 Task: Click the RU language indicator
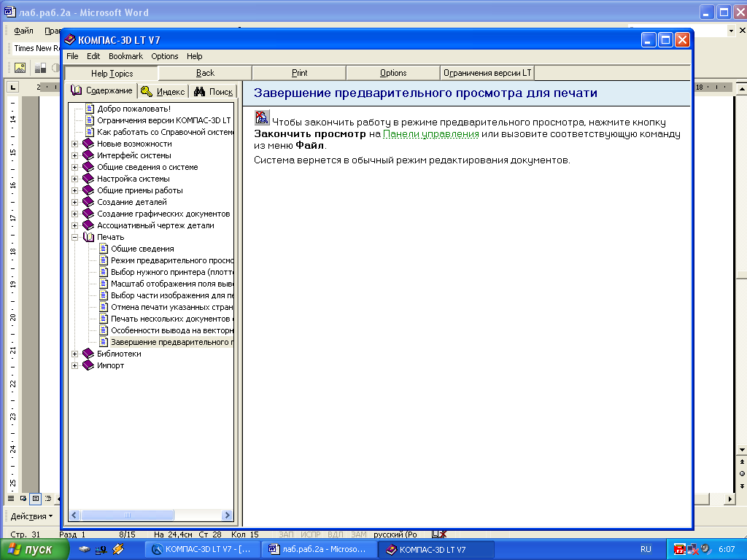(x=646, y=550)
